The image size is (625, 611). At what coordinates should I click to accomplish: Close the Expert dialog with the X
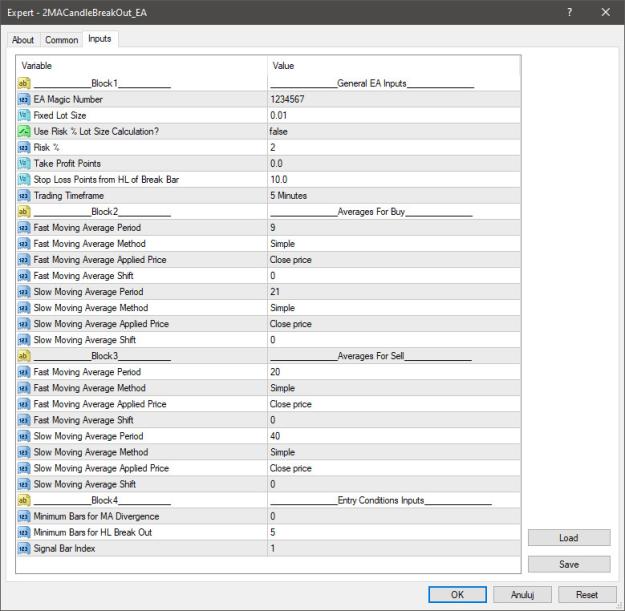pos(605,12)
